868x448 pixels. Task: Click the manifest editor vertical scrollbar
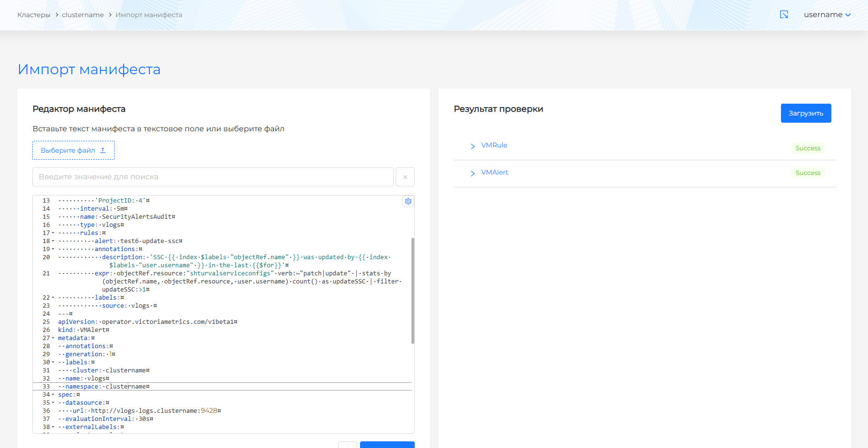[x=412, y=290]
